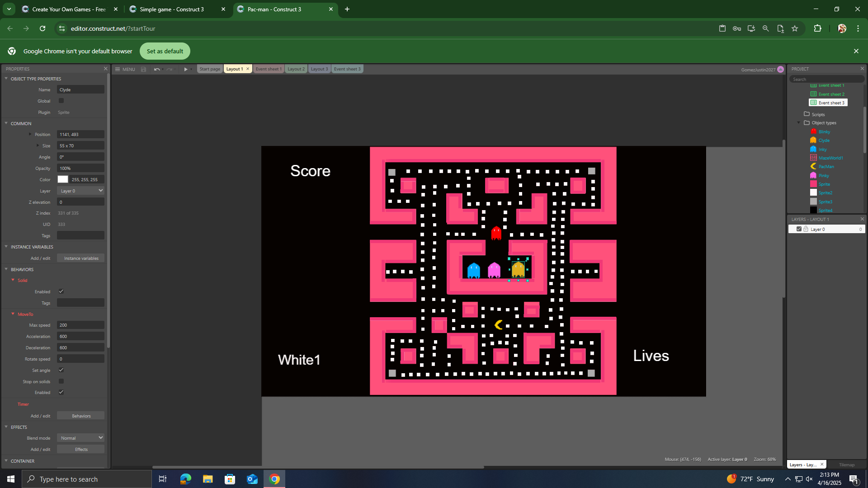Open the Blend mode dropdown
This screenshot has height=488, width=868.
tap(81, 438)
